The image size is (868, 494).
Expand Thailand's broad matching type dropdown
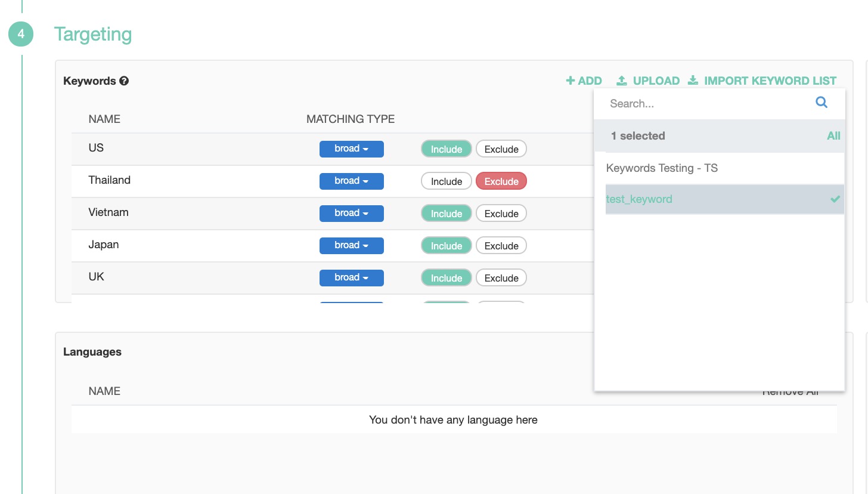[351, 181]
